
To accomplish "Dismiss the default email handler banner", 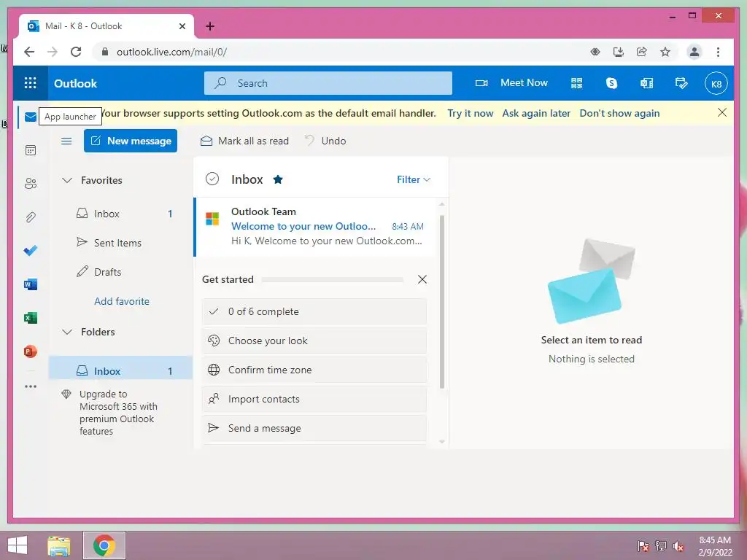I will point(722,112).
